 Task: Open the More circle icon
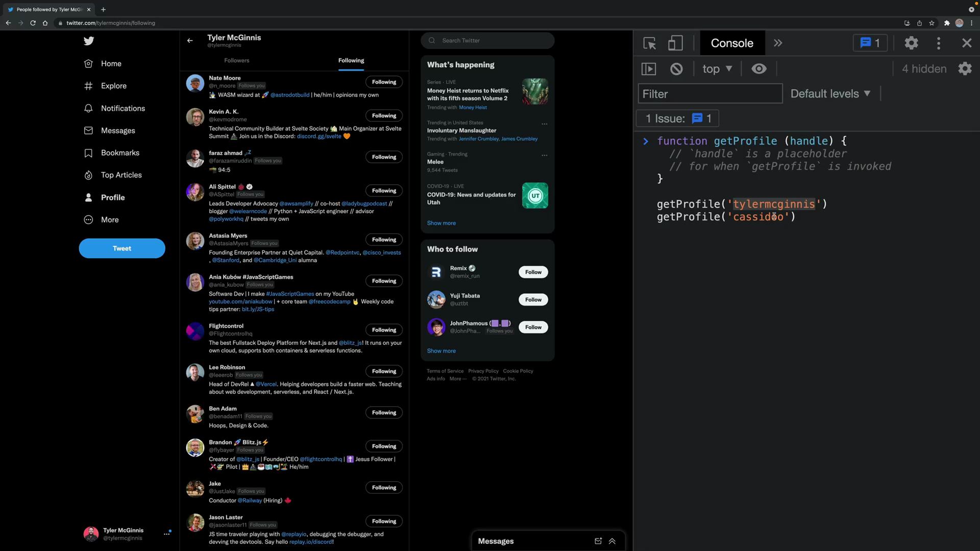[88, 220]
